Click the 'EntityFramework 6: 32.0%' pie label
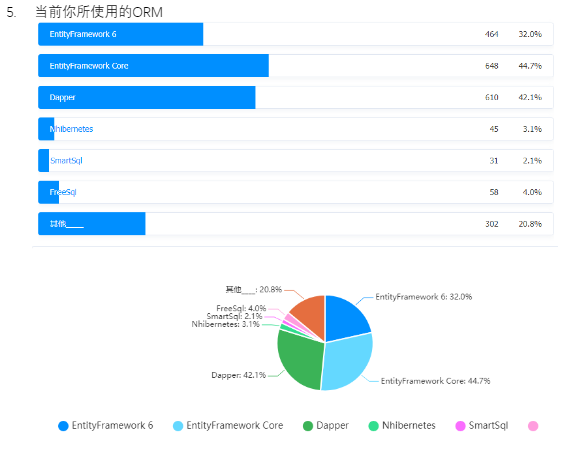The height and width of the screenshot is (452, 575). [424, 297]
